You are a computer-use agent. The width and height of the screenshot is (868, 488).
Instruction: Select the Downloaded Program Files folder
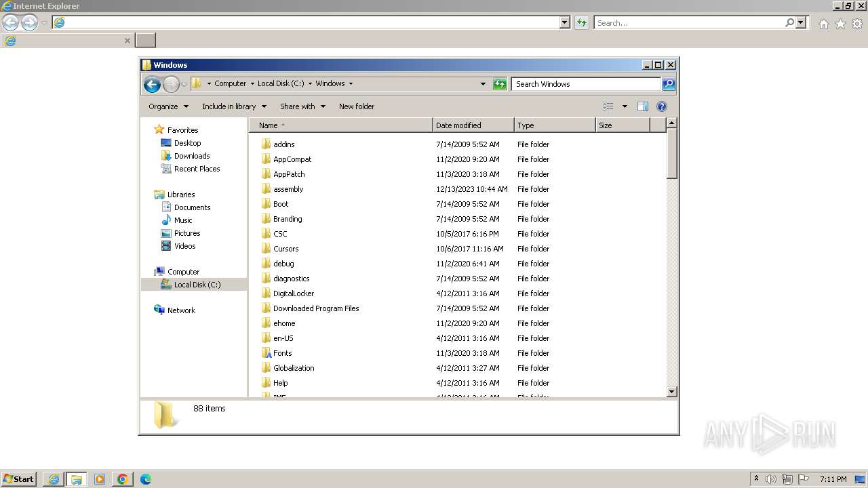[x=316, y=308]
